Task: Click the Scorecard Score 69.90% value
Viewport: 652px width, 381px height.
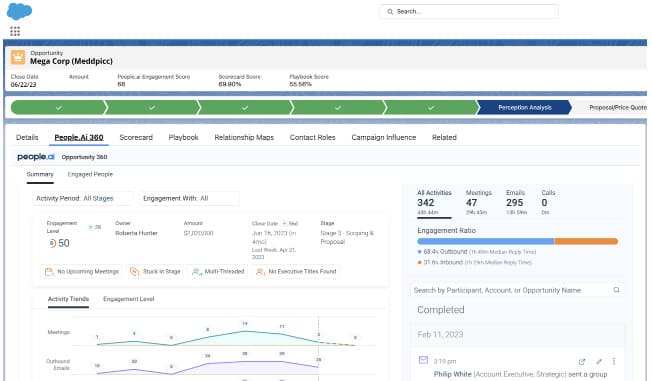Action: (x=230, y=84)
